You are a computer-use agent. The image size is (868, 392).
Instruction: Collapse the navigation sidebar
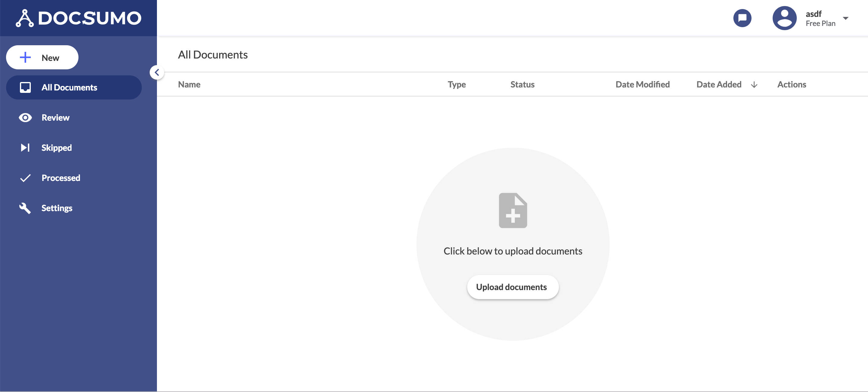tap(156, 72)
